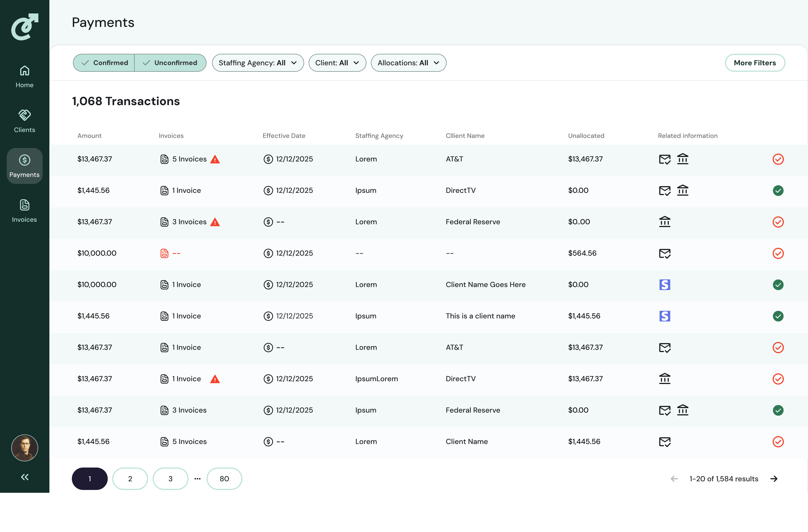Screen dimensions: 808x532
Task: Click the bank icon in the Federal Reserve Ipsum row
Action: pyautogui.click(x=682, y=410)
